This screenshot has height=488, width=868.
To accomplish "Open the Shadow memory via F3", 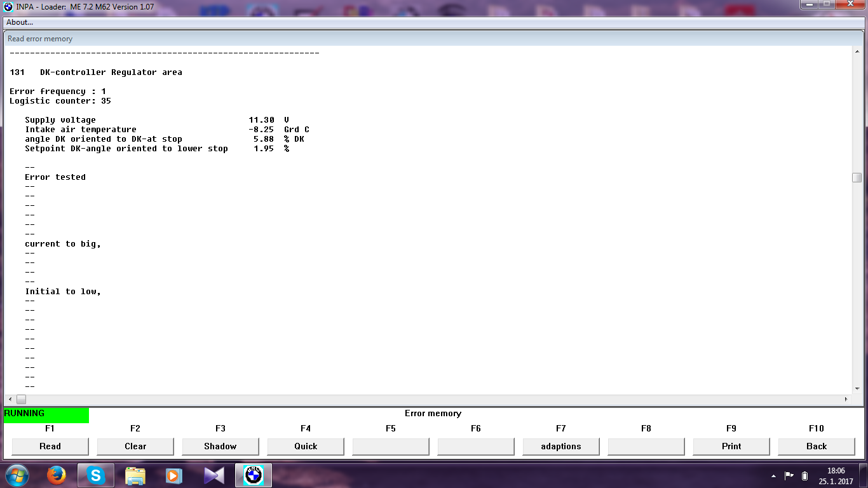I will [220, 446].
